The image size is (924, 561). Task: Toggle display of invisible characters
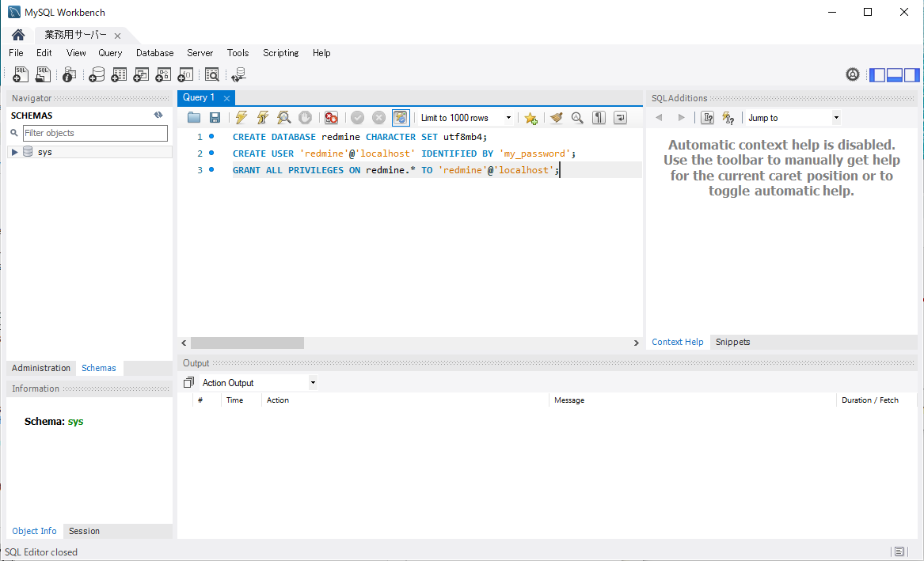click(x=599, y=117)
